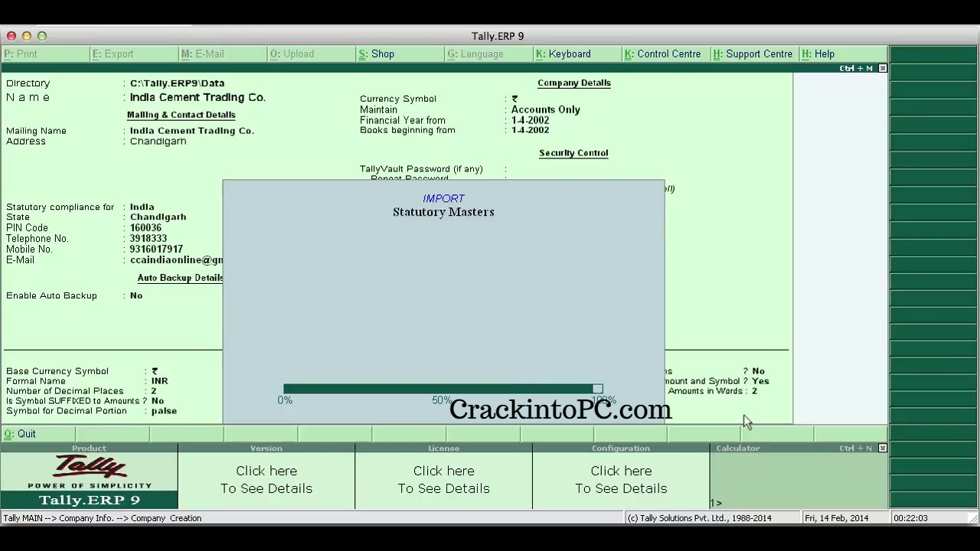Click the Base Currency Symbol rupee value
The height and width of the screenshot is (551, 980).
click(x=155, y=371)
